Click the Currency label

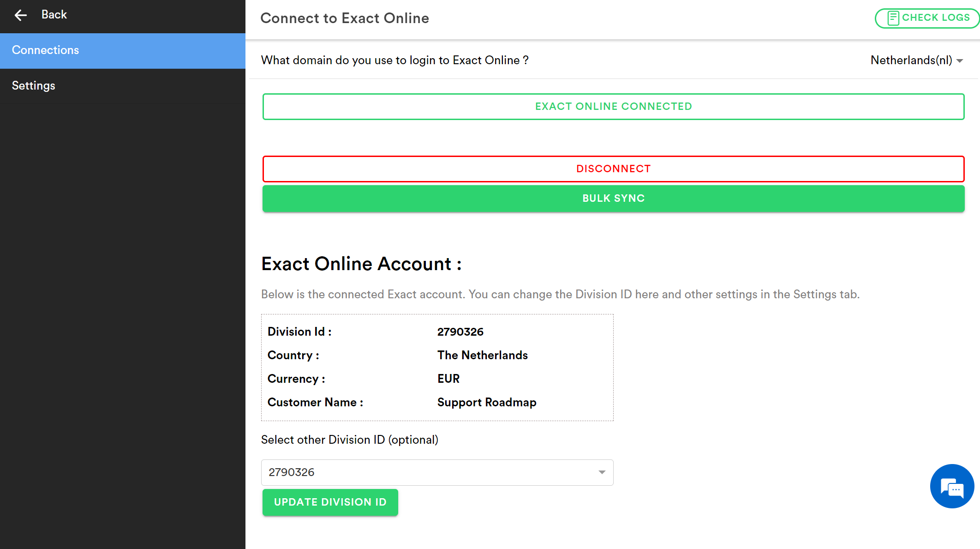(x=296, y=379)
